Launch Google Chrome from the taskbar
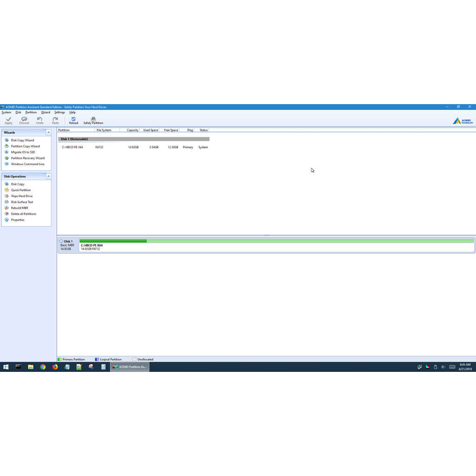 (43, 367)
